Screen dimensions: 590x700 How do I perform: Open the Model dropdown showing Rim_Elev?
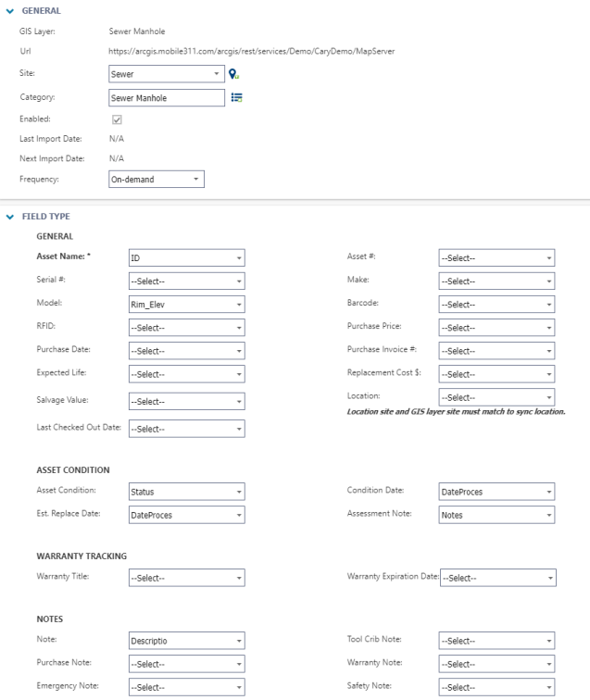187,304
